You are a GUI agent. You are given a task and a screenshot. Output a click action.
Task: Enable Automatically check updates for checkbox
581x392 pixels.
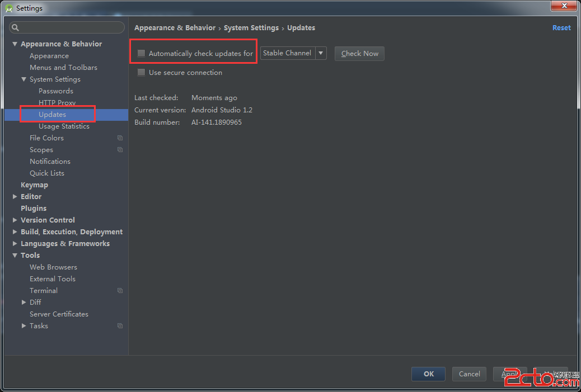(x=141, y=53)
